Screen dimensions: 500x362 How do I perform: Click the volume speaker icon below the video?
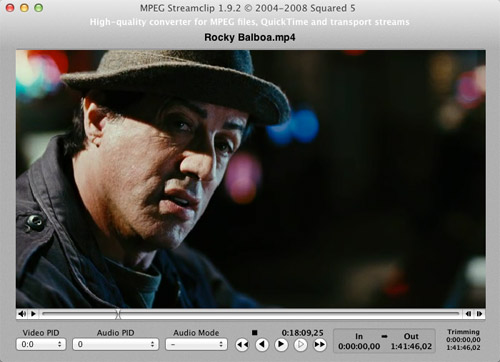(22, 314)
